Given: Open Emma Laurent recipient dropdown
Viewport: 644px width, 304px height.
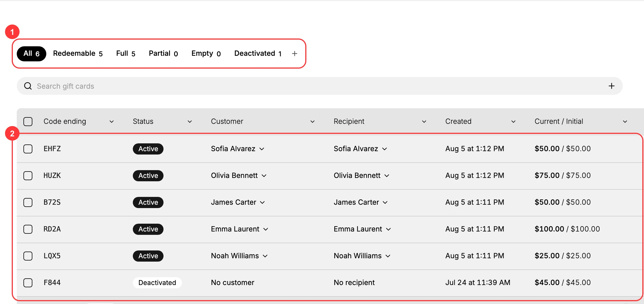Looking at the screenshot, I should [388, 229].
